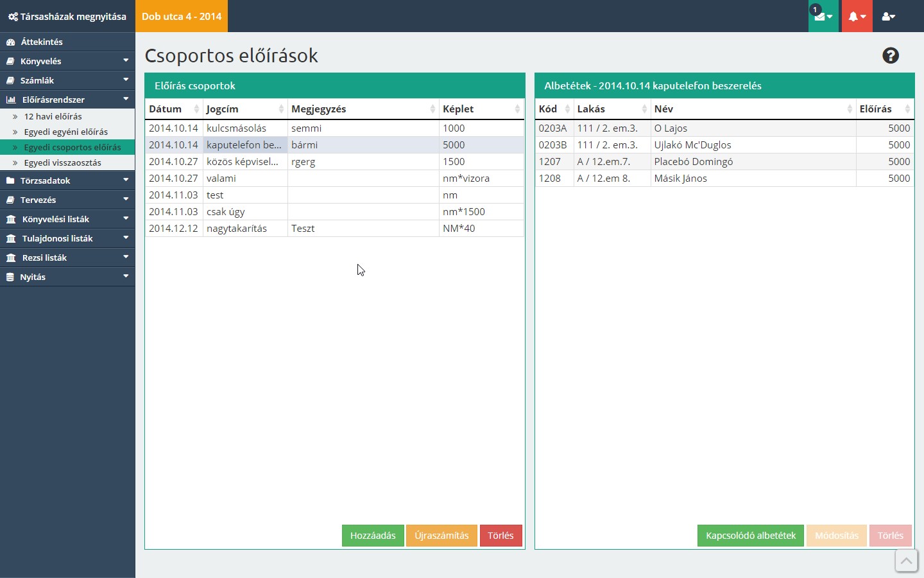This screenshot has height=578, width=924.
Task: Click the scroll-to-top arrow button
Action: [x=906, y=561]
